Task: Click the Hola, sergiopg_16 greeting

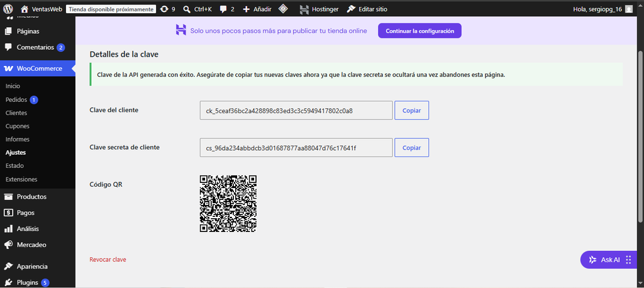Action: pyautogui.click(x=597, y=9)
